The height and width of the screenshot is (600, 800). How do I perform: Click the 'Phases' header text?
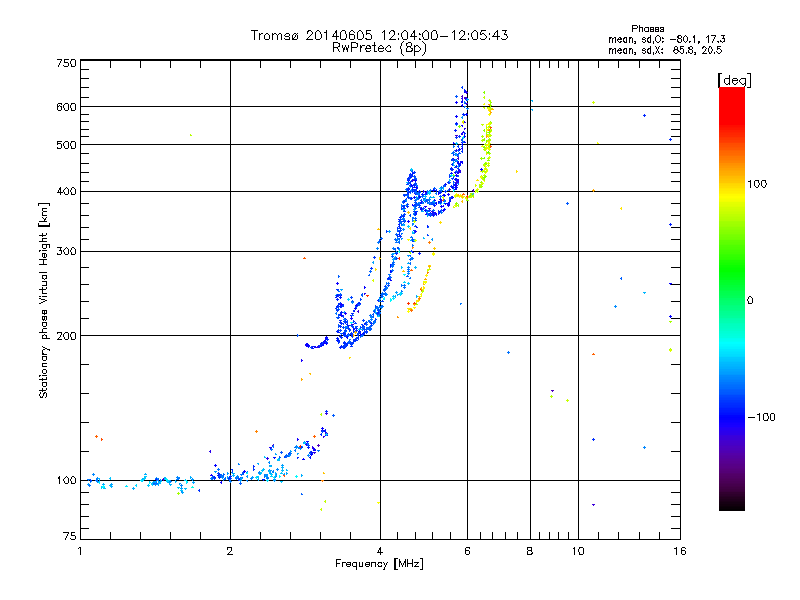[x=647, y=29]
